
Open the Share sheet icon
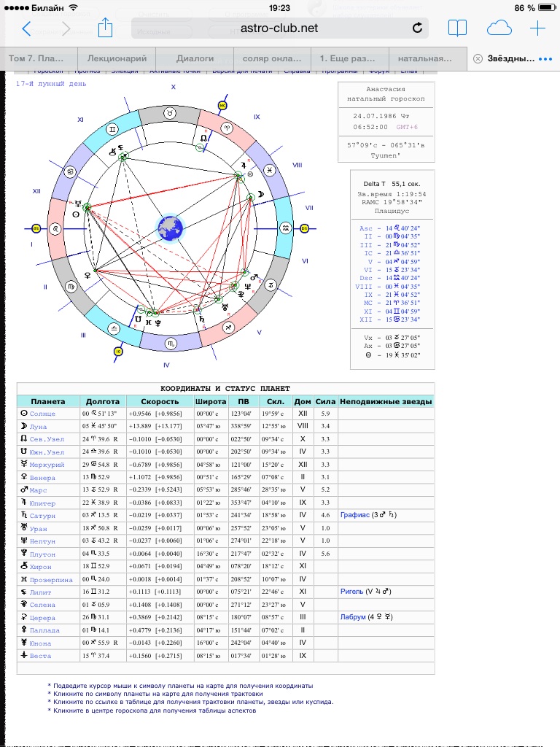(105, 28)
